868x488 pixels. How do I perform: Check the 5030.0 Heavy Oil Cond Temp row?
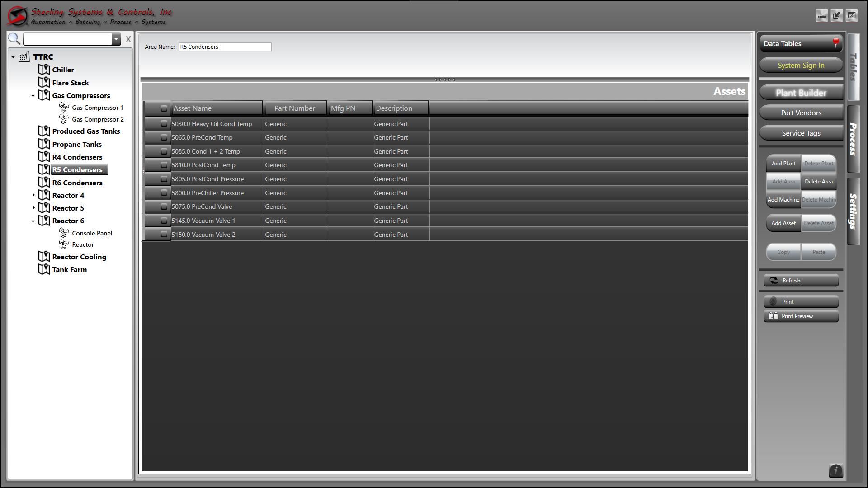(165, 123)
